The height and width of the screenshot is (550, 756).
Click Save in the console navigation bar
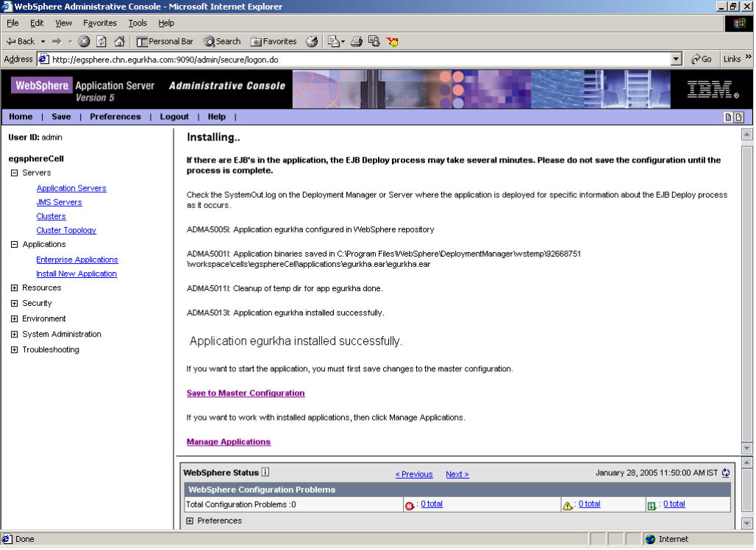pyautogui.click(x=61, y=117)
